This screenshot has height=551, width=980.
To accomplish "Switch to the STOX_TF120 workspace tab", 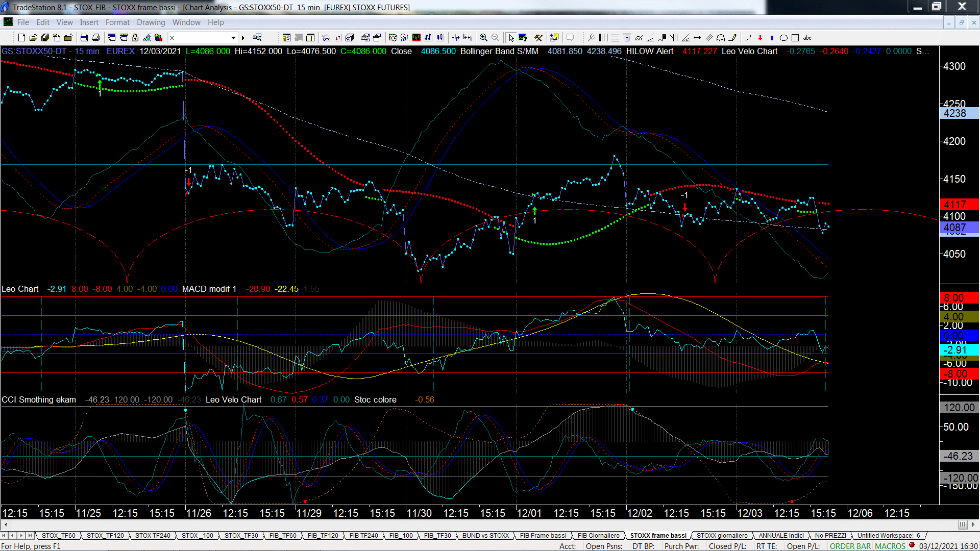I will [x=105, y=536].
